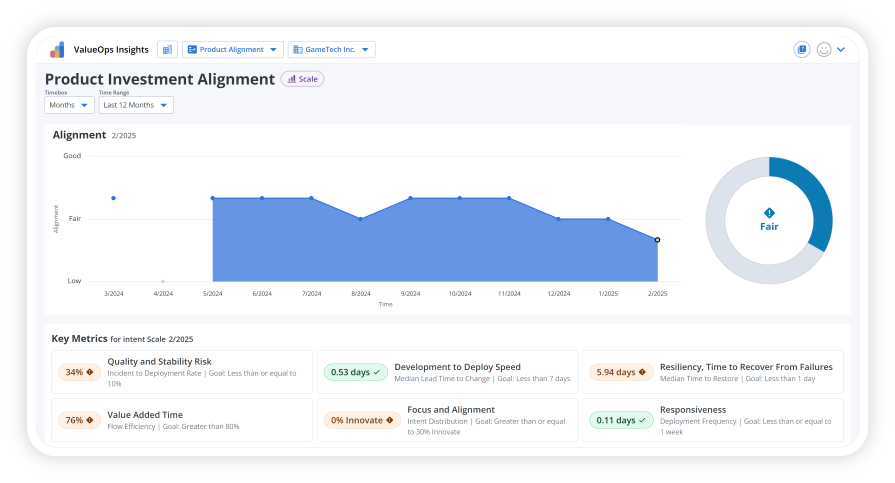This screenshot has height=483, width=895.
Task: Click the Scale intent badge
Action: tap(302, 79)
